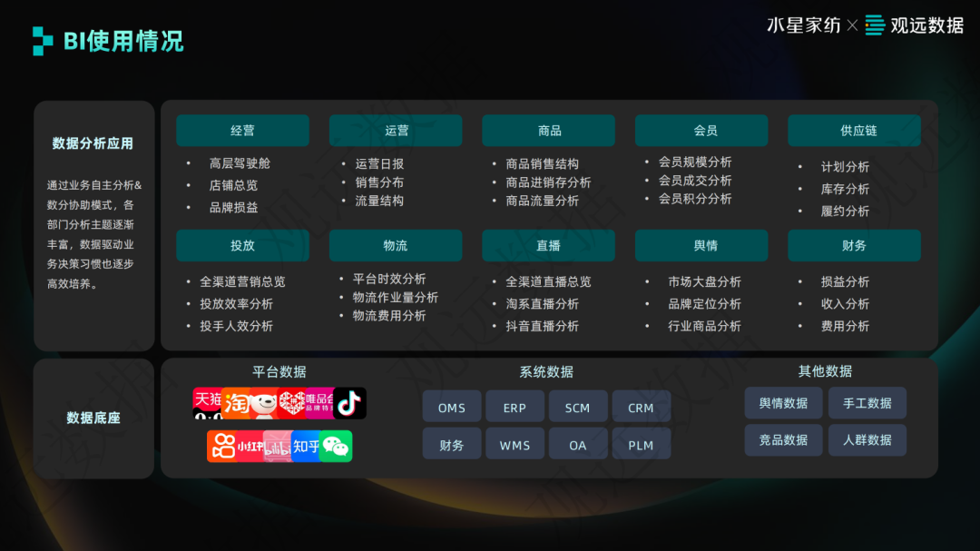Click the 高层驾驶舱 list item
The height and width of the screenshot is (551, 980).
240,163
